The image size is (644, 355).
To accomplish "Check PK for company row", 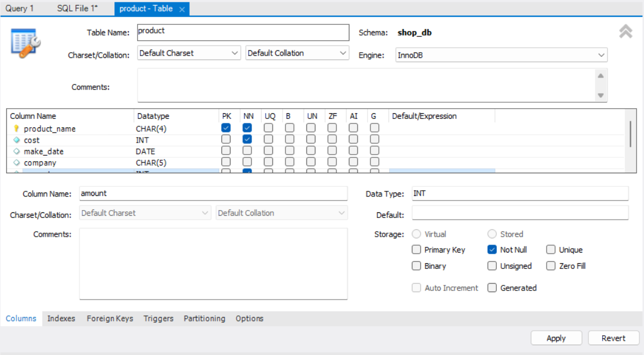I will click(226, 162).
